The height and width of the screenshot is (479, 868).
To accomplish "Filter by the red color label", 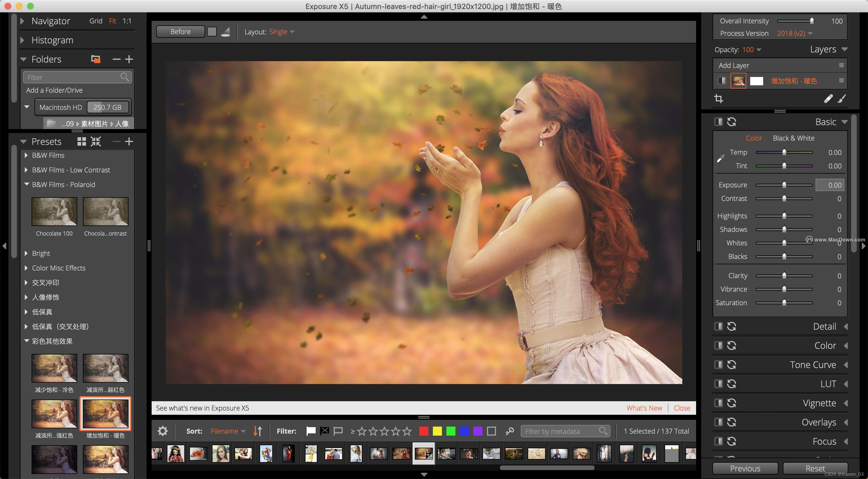I will pyautogui.click(x=424, y=431).
